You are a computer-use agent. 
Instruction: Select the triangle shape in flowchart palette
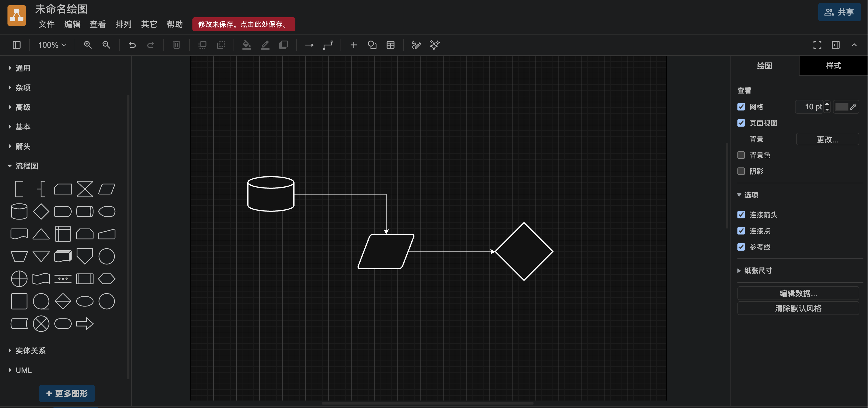tap(41, 234)
